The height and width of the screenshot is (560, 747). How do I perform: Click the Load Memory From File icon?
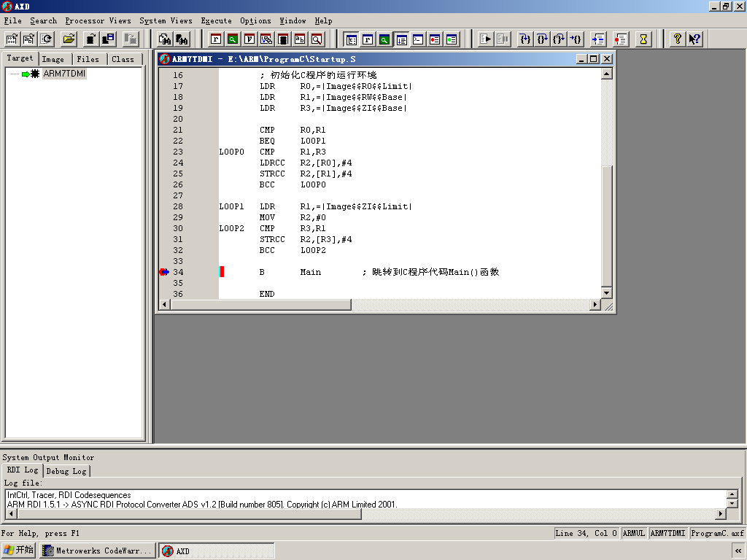click(x=91, y=39)
